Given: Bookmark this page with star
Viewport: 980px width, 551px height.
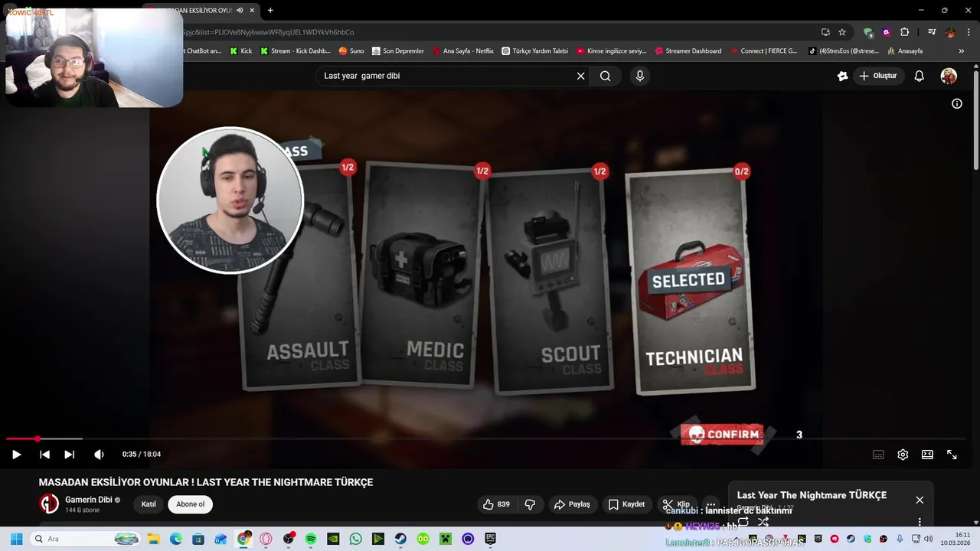Looking at the screenshot, I should tap(842, 32).
